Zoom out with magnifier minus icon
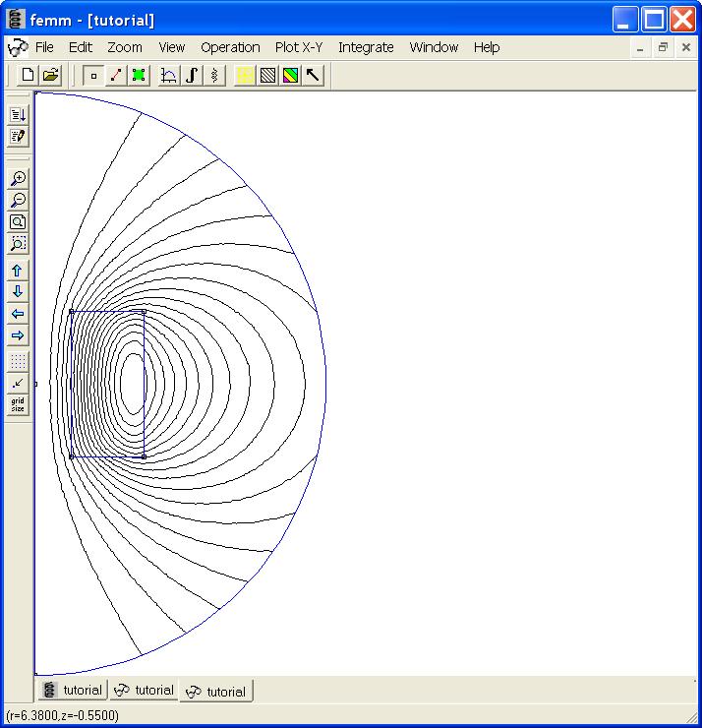Viewport: 702px width, 728px height. pyautogui.click(x=18, y=200)
